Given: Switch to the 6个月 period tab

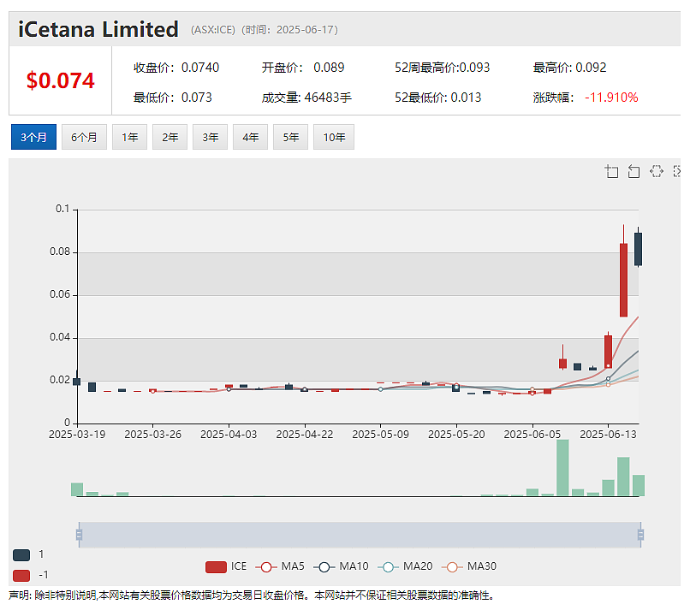Looking at the screenshot, I should (84, 137).
